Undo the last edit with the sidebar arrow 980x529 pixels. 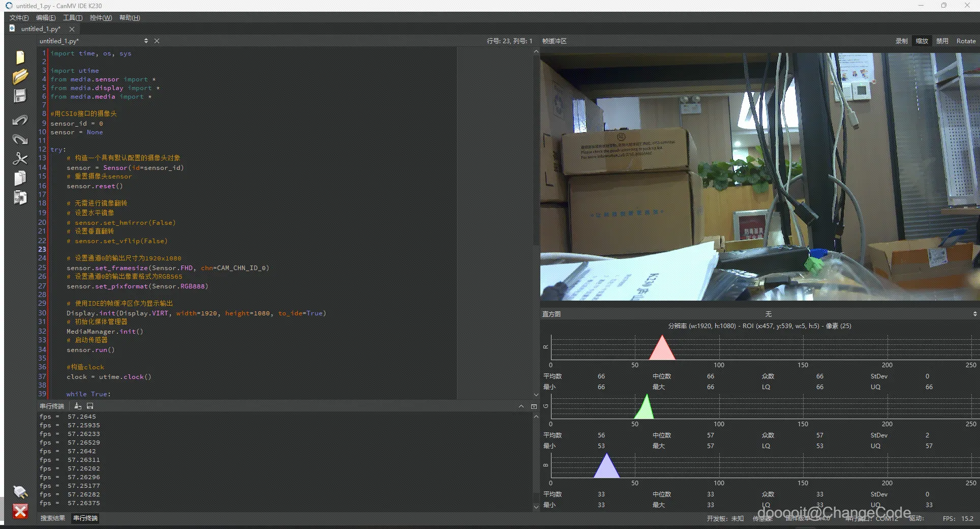click(x=20, y=120)
